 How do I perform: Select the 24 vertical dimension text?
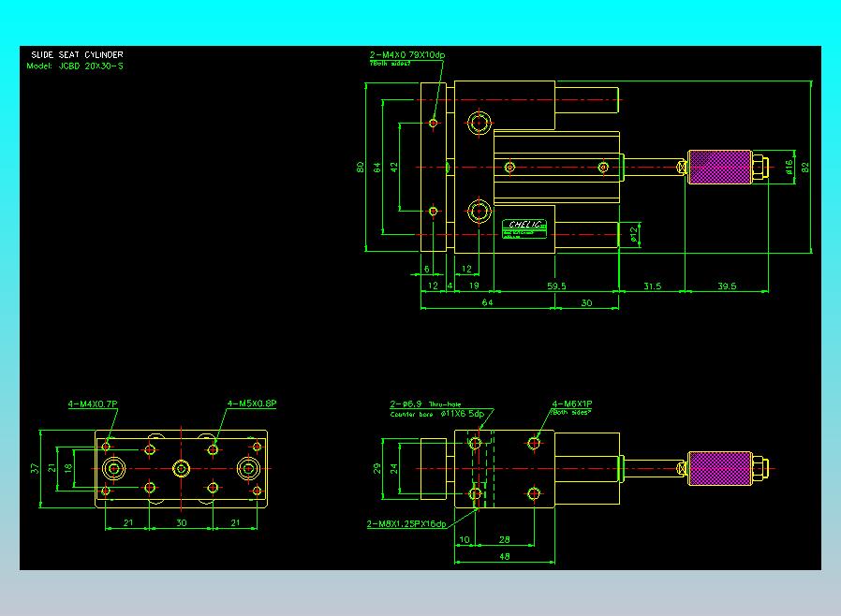click(x=394, y=469)
